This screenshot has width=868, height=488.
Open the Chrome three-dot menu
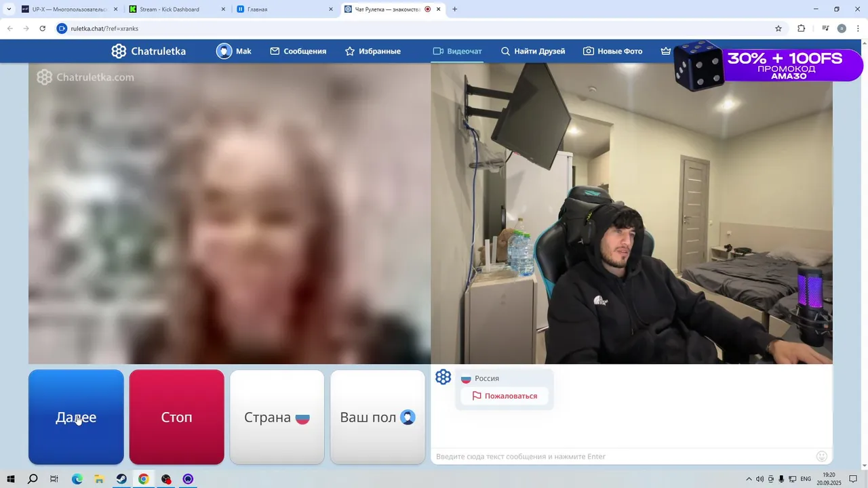859,28
